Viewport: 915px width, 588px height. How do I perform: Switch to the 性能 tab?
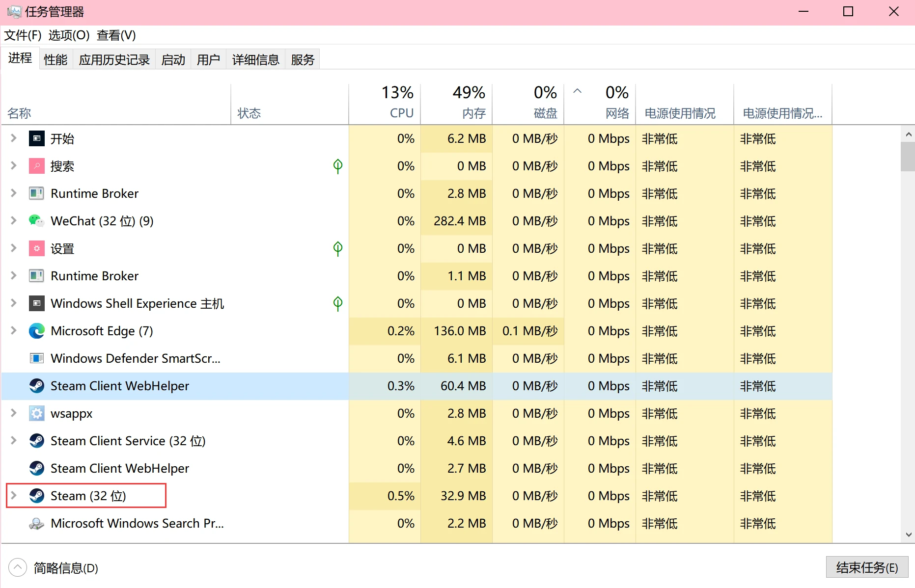point(55,60)
